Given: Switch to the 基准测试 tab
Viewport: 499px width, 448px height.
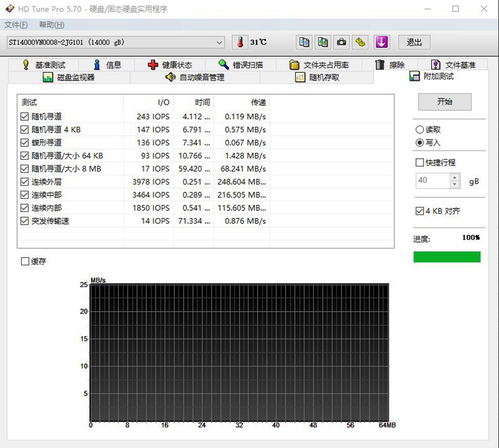Looking at the screenshot, I should 44,65.
